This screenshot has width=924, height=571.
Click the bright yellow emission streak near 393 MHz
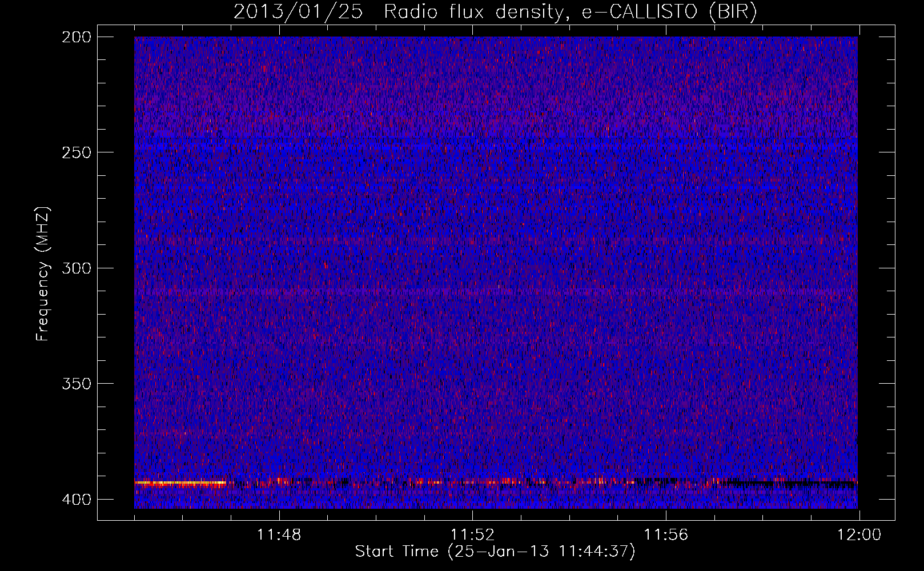[180, 484]
